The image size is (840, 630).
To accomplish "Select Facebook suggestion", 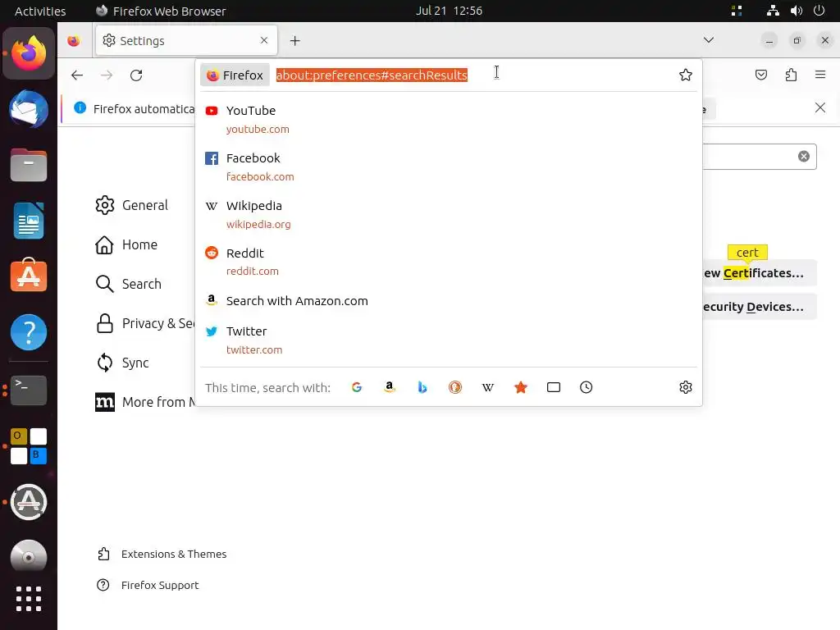I will point(449,167).
